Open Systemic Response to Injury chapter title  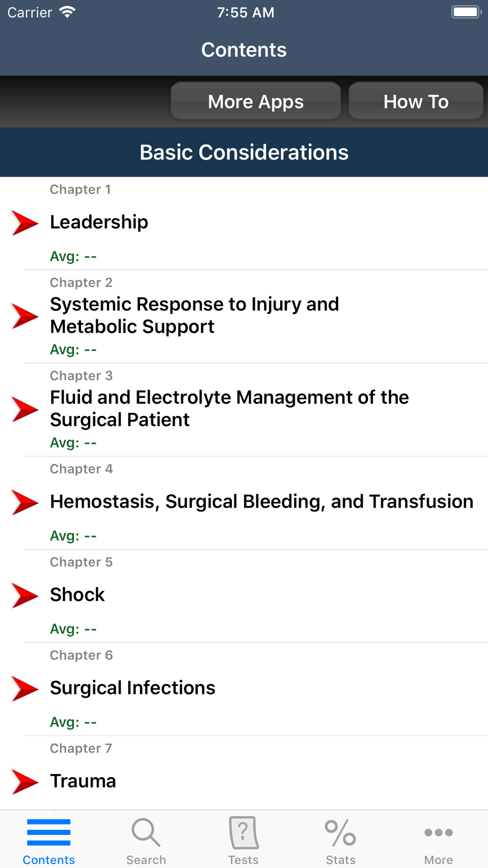[x=195, y=315]
